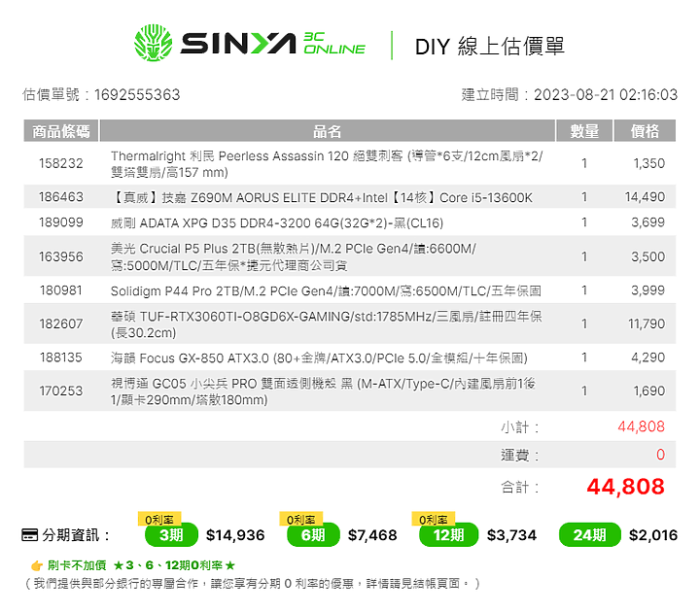This screenshot has width=700, height=612.
Task: Click the red 44,808 total amount
Action: pos(625,487)
